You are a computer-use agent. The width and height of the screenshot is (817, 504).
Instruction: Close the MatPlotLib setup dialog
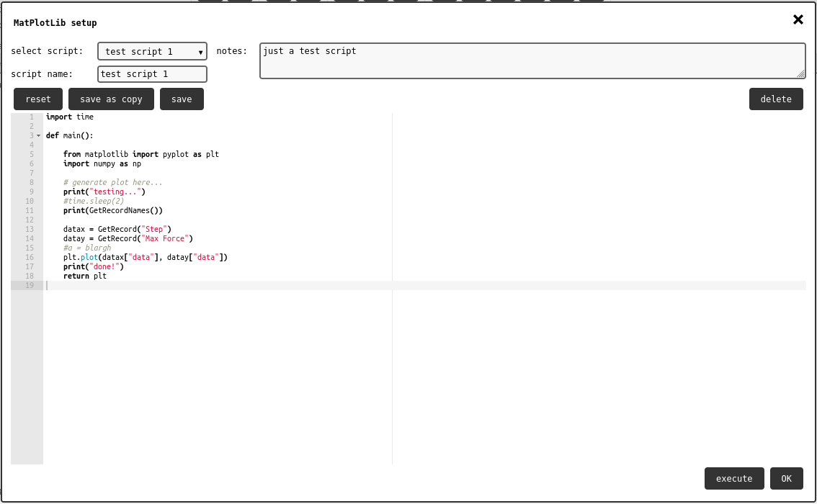click(798, 20)
